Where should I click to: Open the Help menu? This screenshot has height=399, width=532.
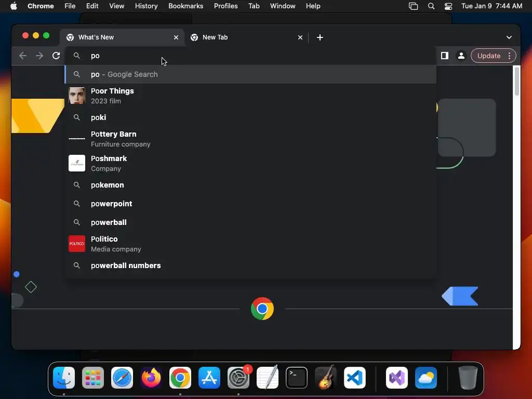(313, 6)
